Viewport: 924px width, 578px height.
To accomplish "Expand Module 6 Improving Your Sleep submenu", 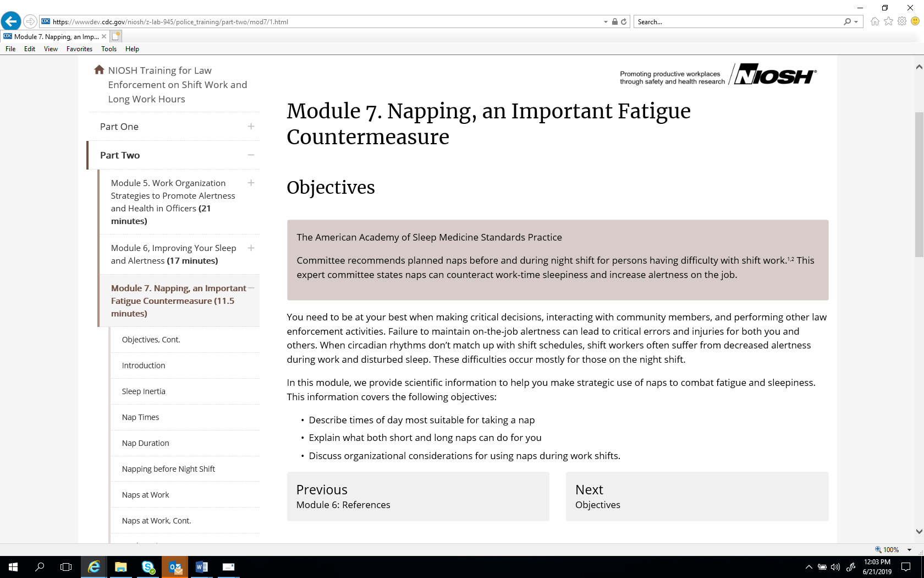I will 251,248.
